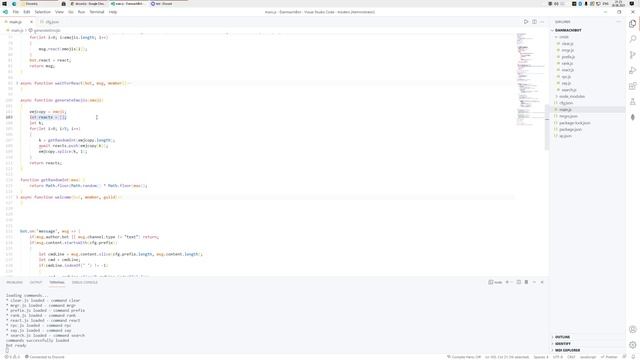Open Explorer panel More Actions ellipsis
Screen dimensions: 640x360
coord(619,22)
